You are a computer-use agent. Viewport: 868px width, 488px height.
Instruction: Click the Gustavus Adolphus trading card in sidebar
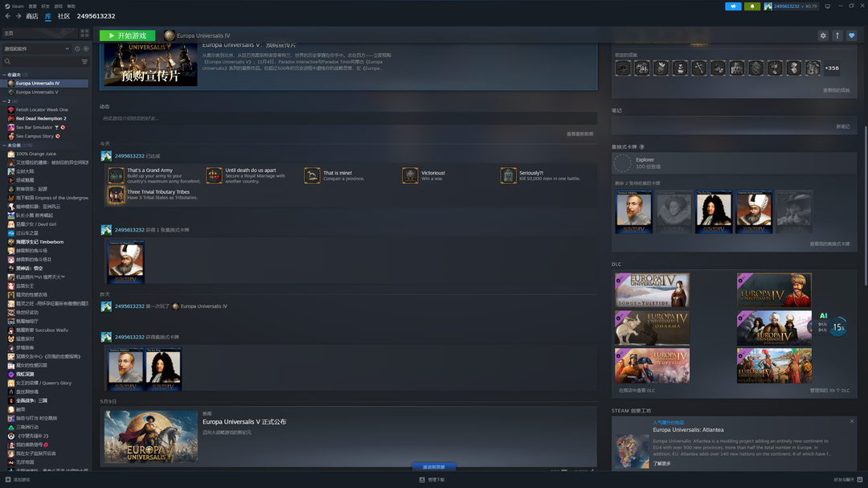(633, 211)
